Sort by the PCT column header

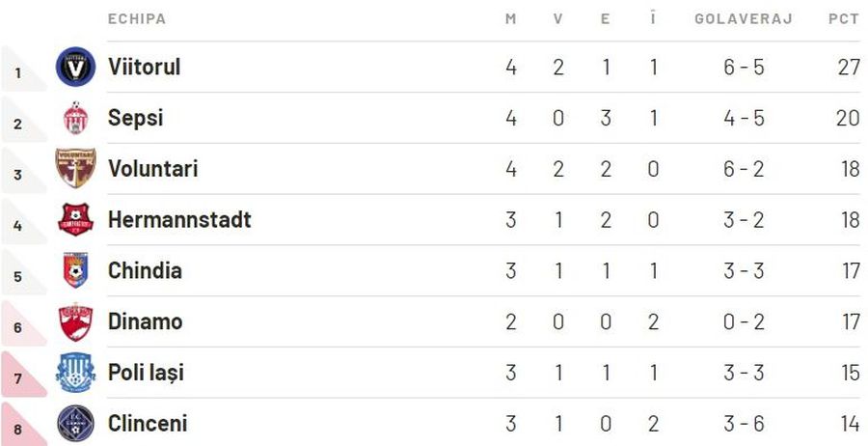pyautogui.click(x=844, y=19)
